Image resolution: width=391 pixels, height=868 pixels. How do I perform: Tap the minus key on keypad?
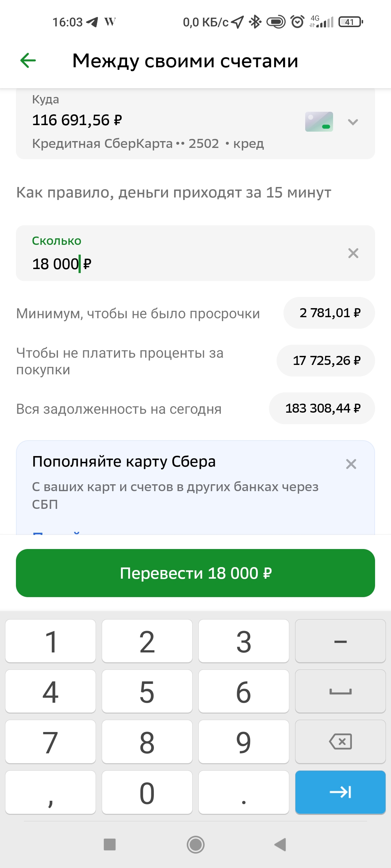pos(340,641)
